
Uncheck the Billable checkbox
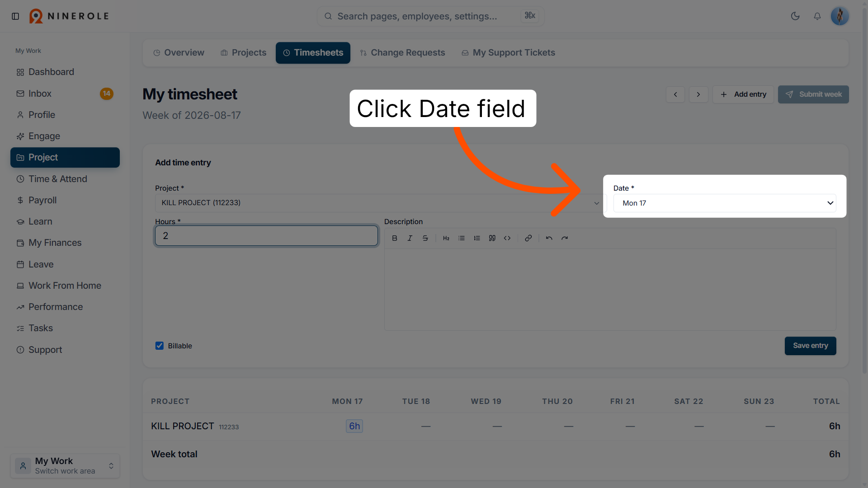(x=160, y=346)
